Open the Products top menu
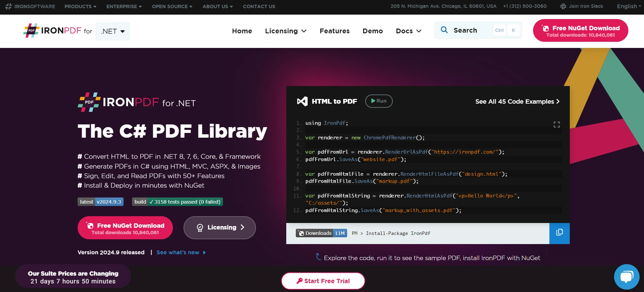Screen dimensions: 644x292 (x=80, y=6)
